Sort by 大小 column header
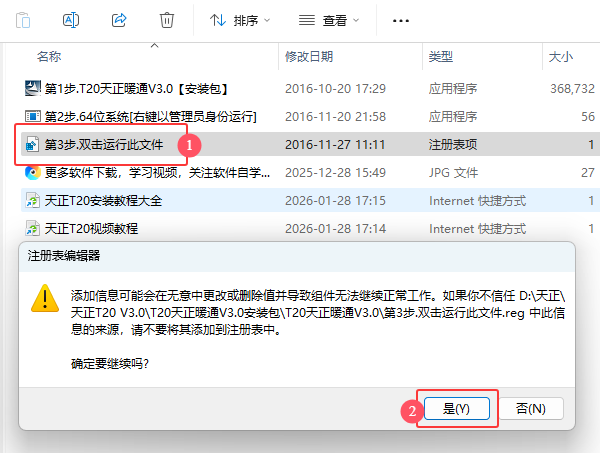600x453 pixels. click(561, 57)
